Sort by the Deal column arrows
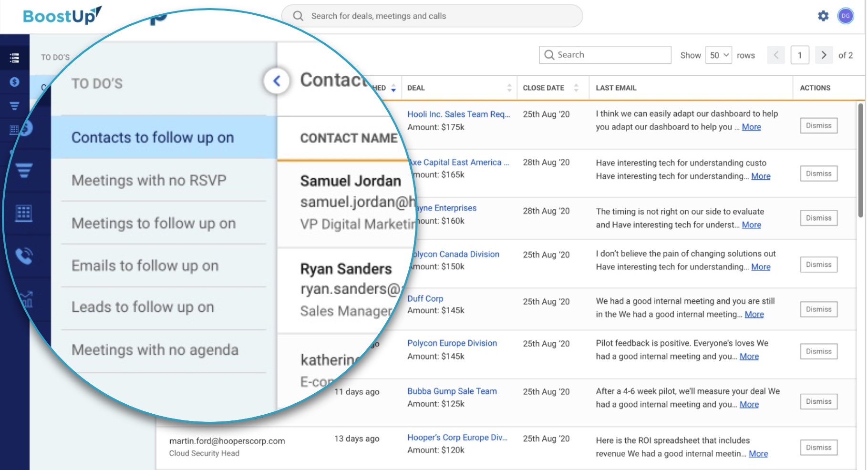The width and height of the screenshot is (868, 470). [x=509, y=88]
